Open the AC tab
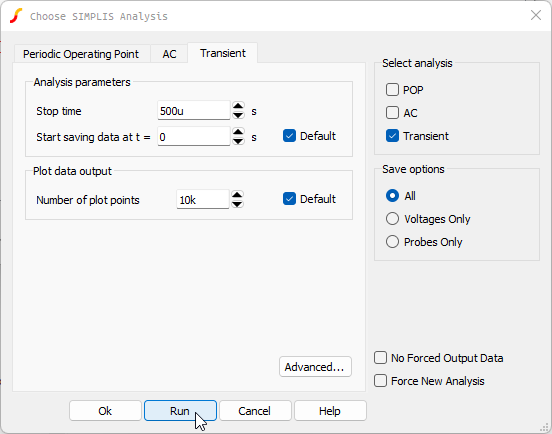552x434 pixels. [169, 54]
